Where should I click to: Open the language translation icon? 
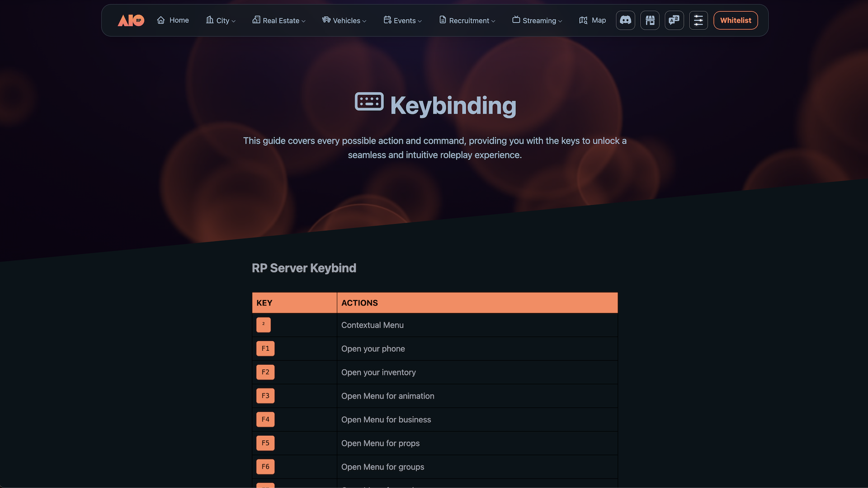[x=674, y=20]
